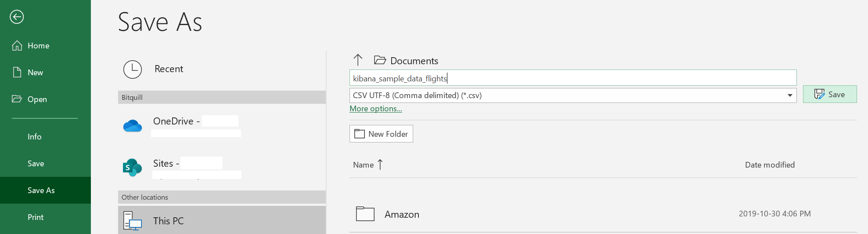Expand the file type dropdown arrow
868x234 pixels.
(x=790, y=95)
